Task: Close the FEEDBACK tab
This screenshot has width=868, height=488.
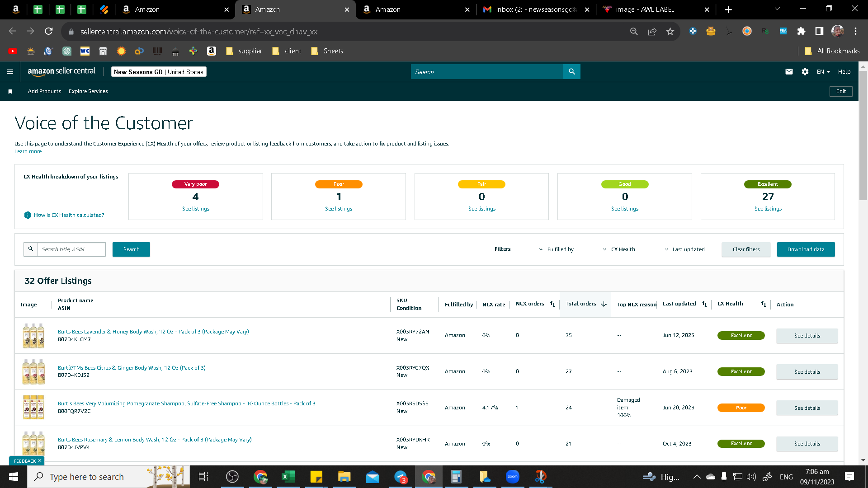Action: [40, 460]
